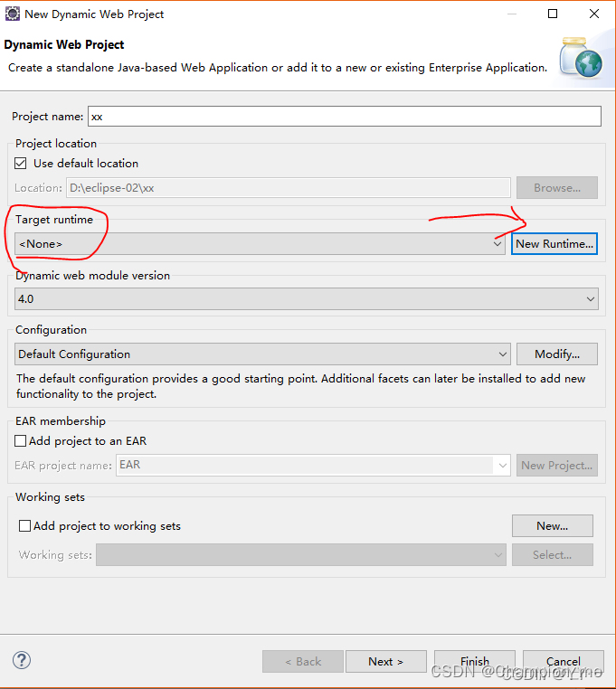Minimize the dialog window
Viewport: 616px width, 689px height.
coord(512,14)
